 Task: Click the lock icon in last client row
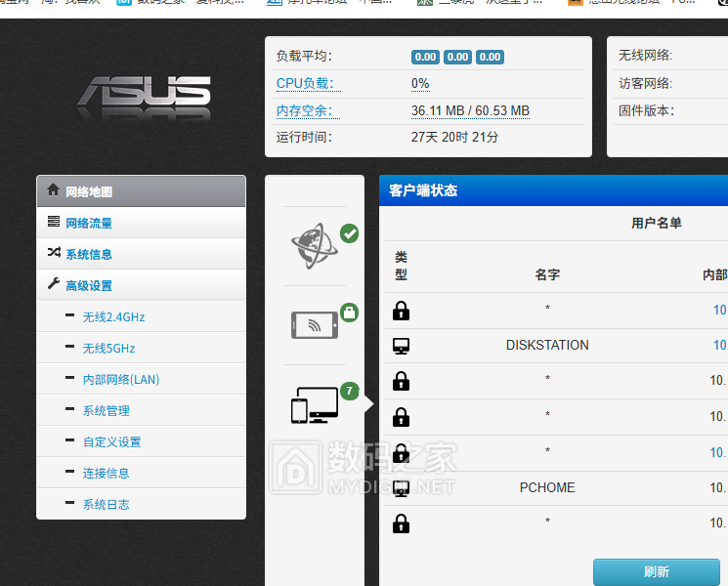402,523
